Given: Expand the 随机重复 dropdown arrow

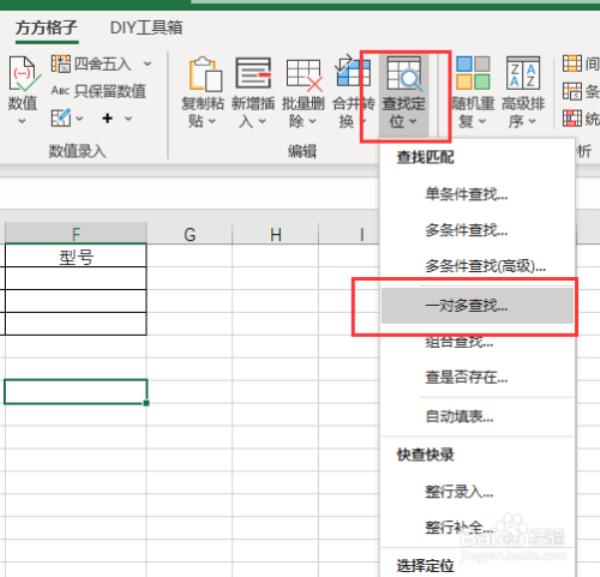Looking at the screenshot, I should (482, 121).
